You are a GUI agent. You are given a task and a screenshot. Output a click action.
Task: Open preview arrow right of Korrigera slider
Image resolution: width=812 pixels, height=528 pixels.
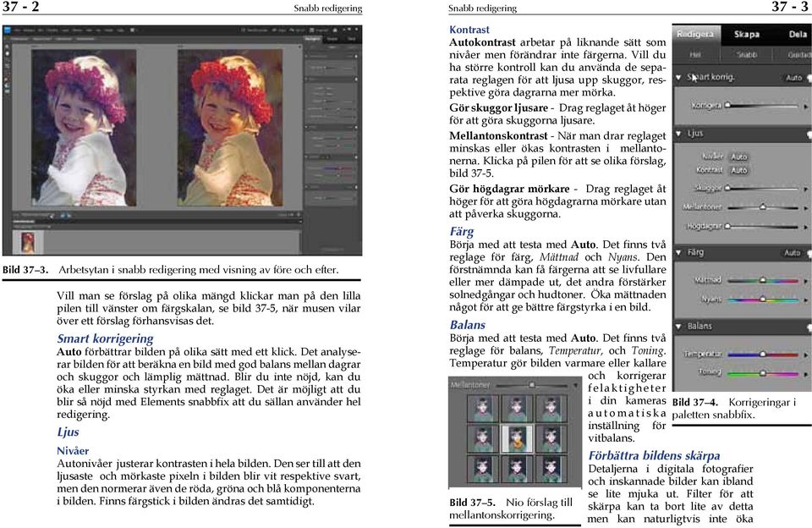806,107
